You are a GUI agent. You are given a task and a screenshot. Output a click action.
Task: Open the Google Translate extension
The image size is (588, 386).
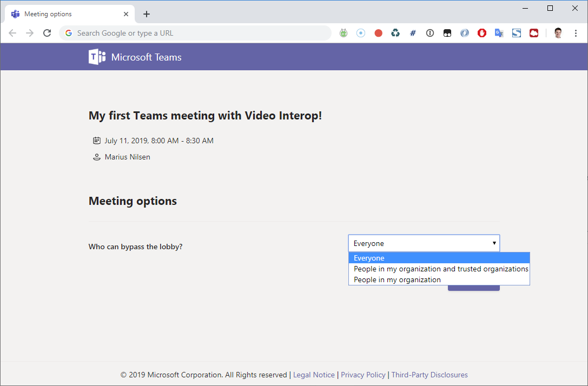(x=499, y=33)
